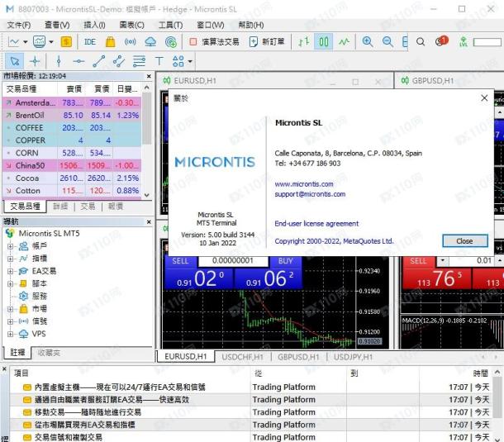Viewport: 504px width, 442px height.
Task: Expand the 指標 indicators tree node
Action: point(10,259)
